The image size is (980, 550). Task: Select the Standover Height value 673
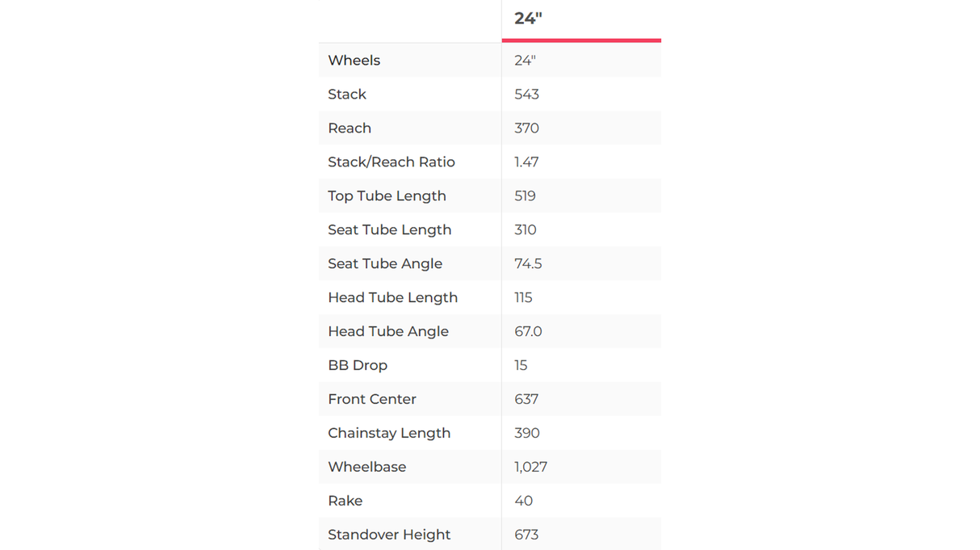pos(526,535)
